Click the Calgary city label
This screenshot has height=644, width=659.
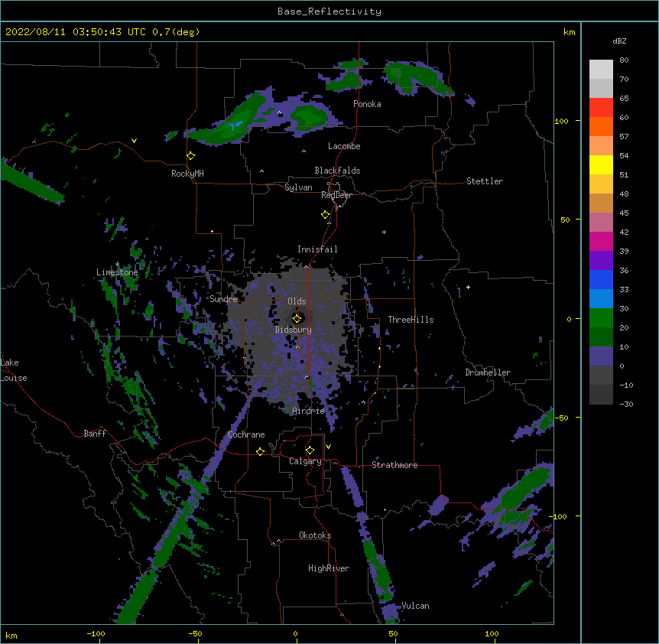click(305, 461)
